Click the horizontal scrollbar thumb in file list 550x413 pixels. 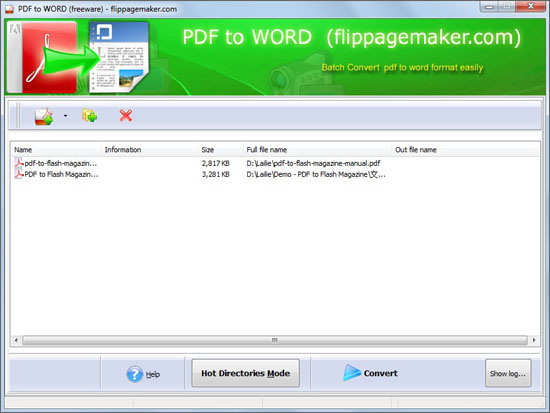(x=275, y=340)
